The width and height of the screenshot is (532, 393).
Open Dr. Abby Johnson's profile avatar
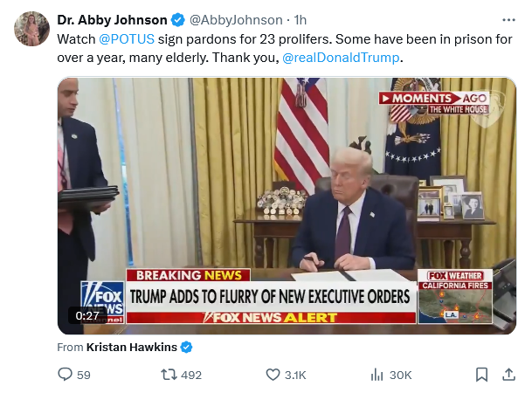[x=31, y=29]
